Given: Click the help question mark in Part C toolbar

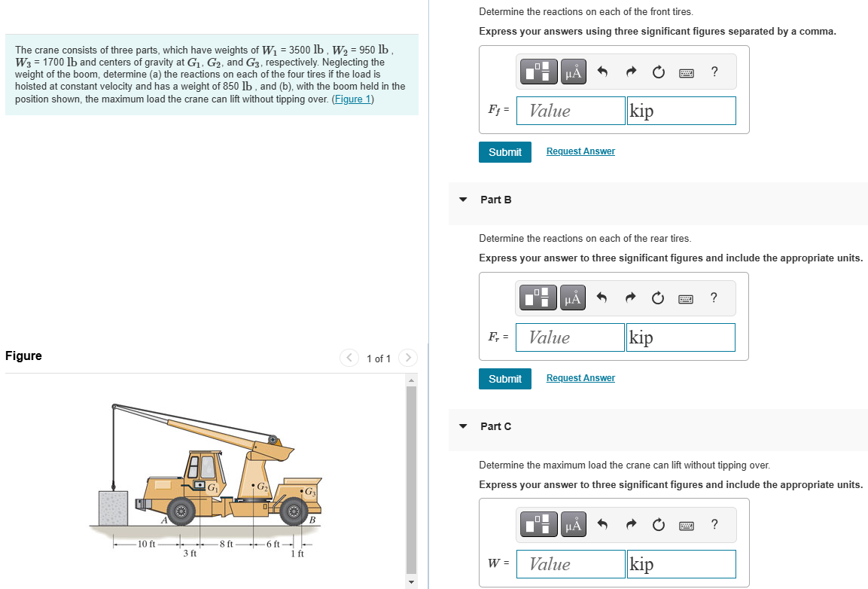Looking at the screenshot, I should pyautogui.click(x=714, y=524).
